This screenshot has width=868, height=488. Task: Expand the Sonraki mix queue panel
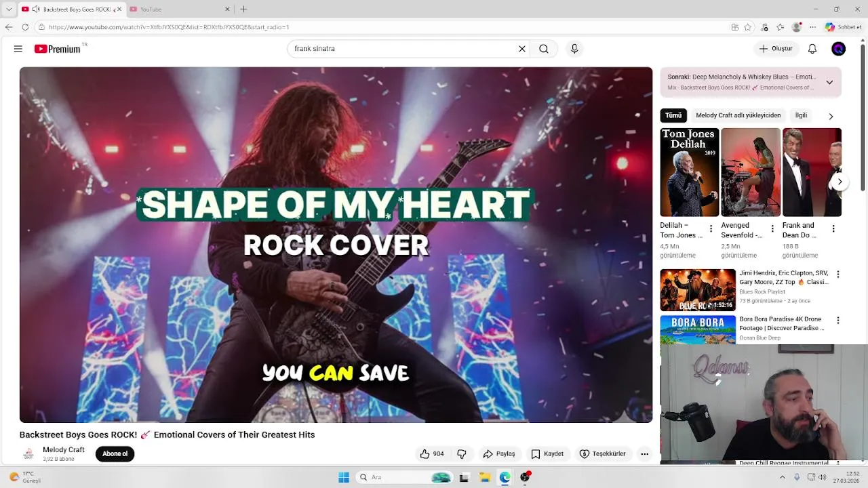click(x=829, y=82)
